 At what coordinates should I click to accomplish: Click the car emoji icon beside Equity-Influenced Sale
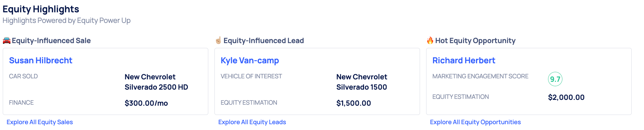[x=6, y=40]
